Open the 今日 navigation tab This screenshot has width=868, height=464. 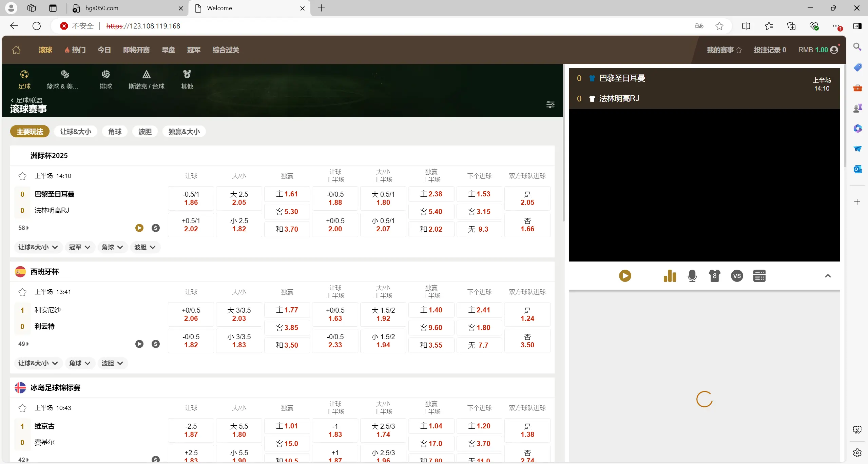coord(104,50)
